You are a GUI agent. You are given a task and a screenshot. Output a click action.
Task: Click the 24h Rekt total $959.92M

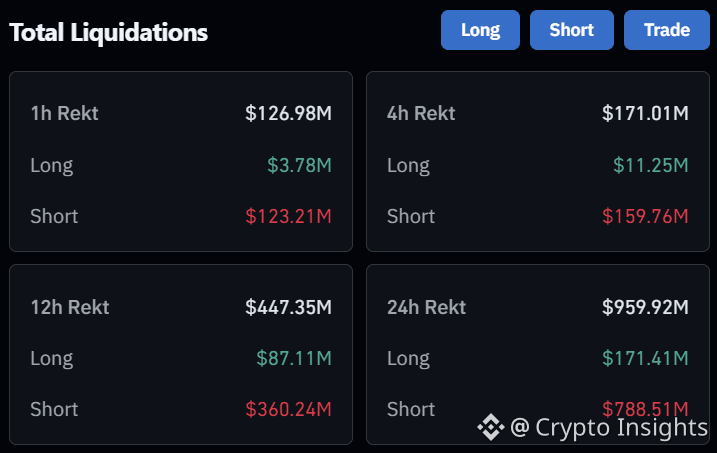pos(645,307)
